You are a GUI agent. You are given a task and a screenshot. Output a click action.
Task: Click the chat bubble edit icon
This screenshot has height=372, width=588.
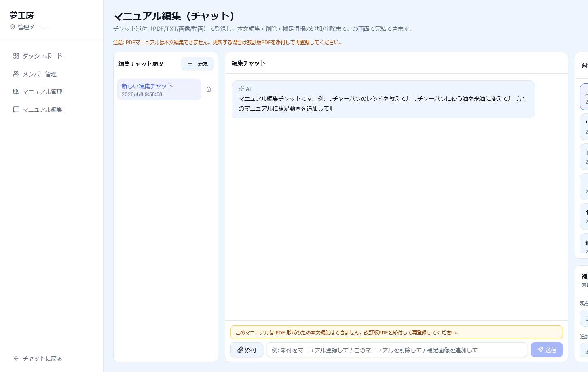(16, 109)
